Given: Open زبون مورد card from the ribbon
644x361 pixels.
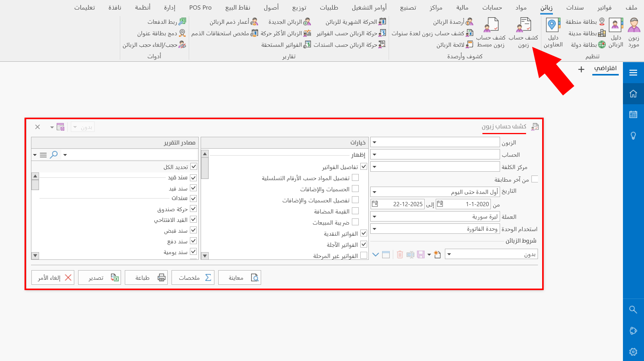Looking at the screenshot, I should tap(634, 33).
